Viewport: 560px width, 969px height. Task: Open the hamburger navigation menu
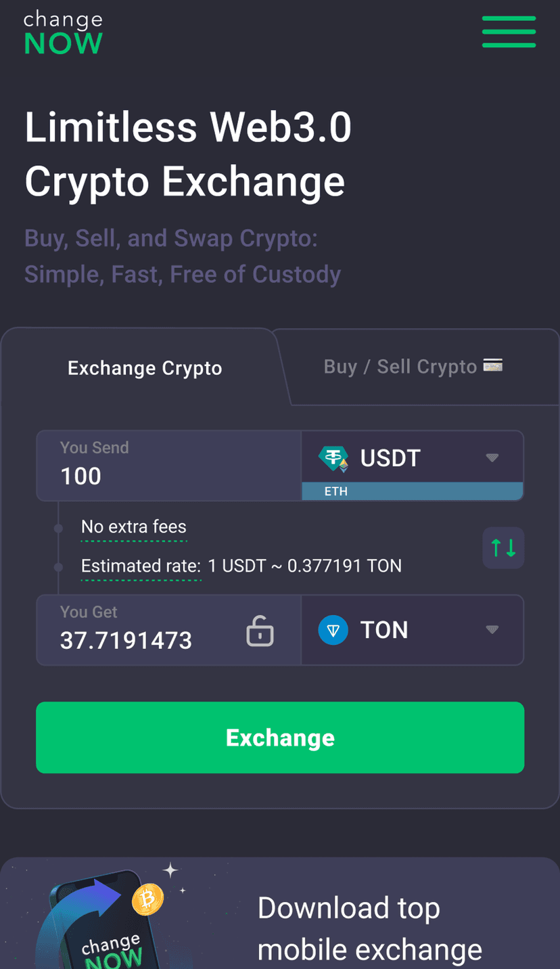[x=509, y=31]
